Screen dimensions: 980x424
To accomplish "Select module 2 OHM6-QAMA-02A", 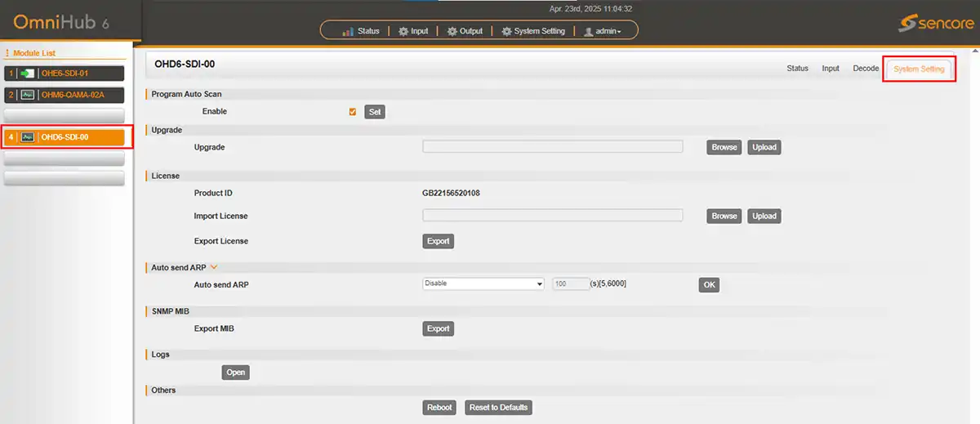I will pos(65,95).
